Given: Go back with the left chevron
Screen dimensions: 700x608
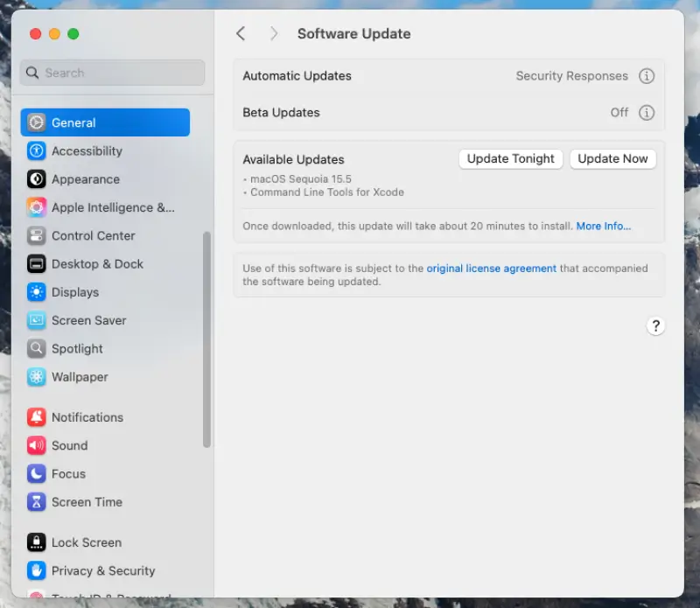Looking at the screenshot, I should pyautogui.click(x=241, y=33).
